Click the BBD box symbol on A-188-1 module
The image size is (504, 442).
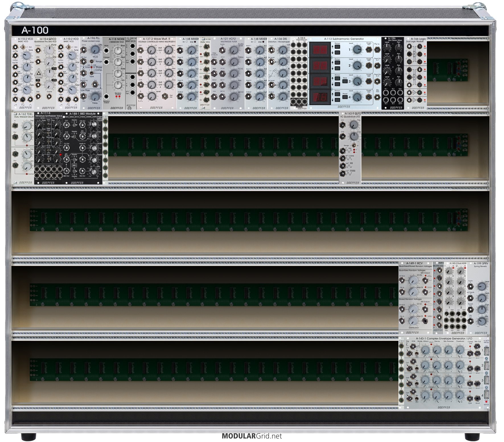pos(74,165)
